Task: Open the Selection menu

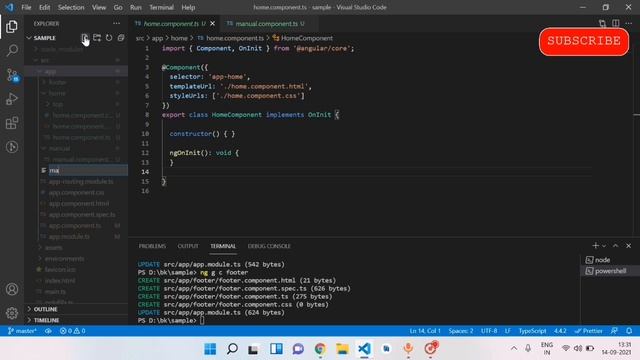Action: click(x=71, y=7)
